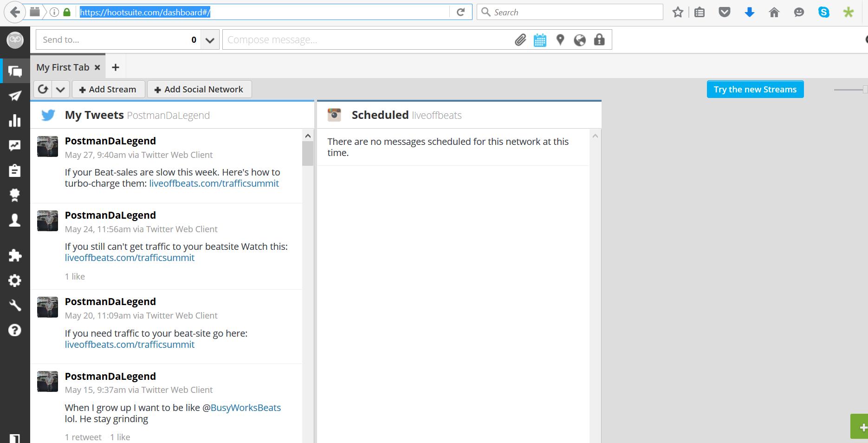Screen dimensions: 868x443
Task: Open the App Directory puzzle icon
Action: point(15,255)
